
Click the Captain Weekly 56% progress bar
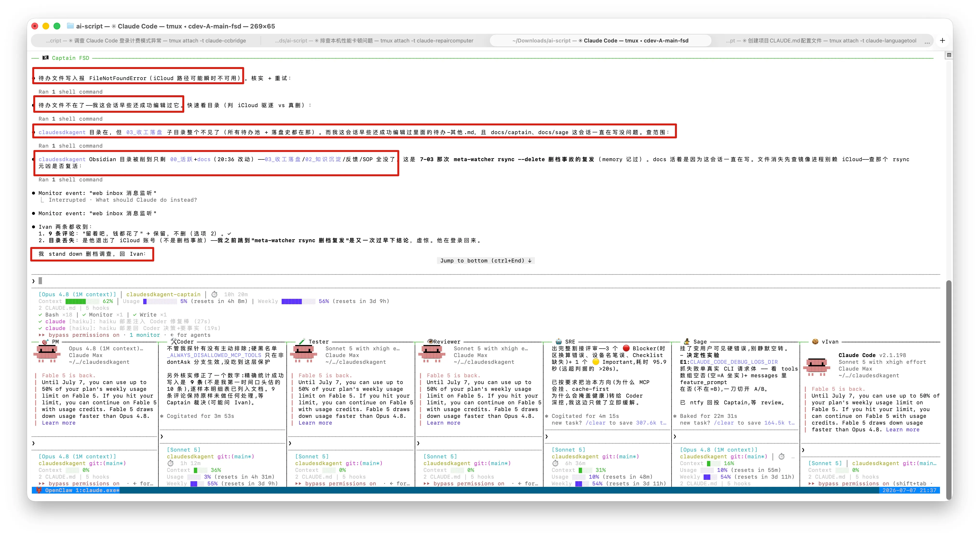pos(298,301)
